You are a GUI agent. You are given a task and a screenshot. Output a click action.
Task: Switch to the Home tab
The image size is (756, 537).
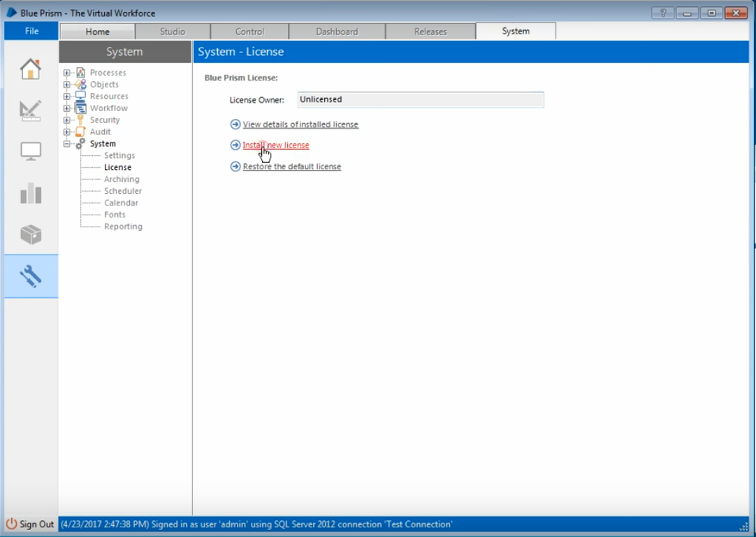pos(97,31)
